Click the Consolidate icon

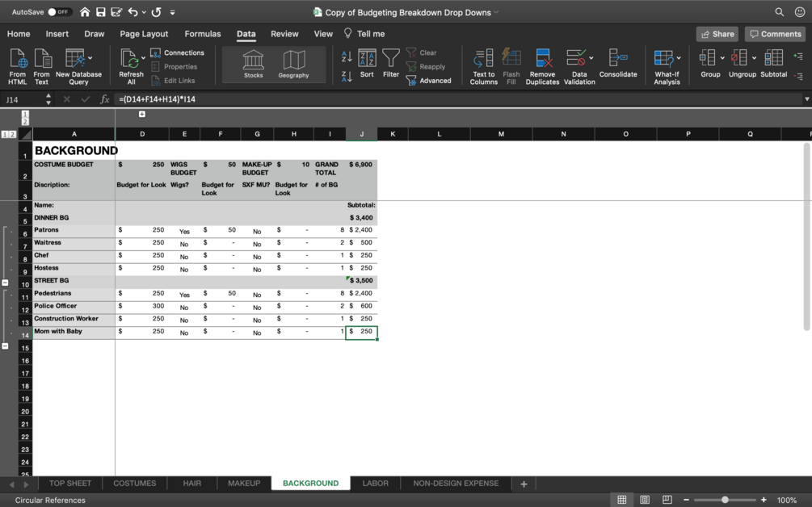(x=618, y=64)
